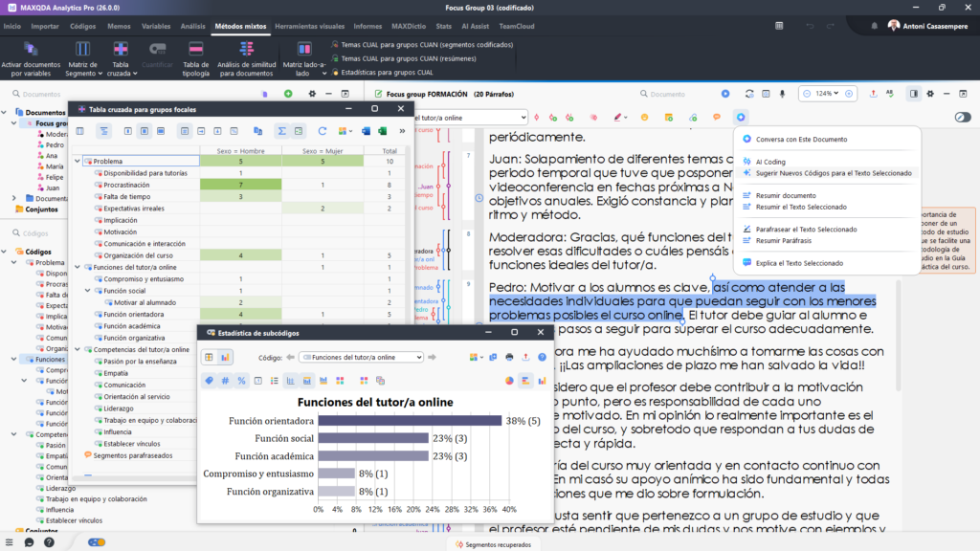Export Tabla cruzada to Word
Viewport: 980px width, 551px height.
(x=367, y=131)
